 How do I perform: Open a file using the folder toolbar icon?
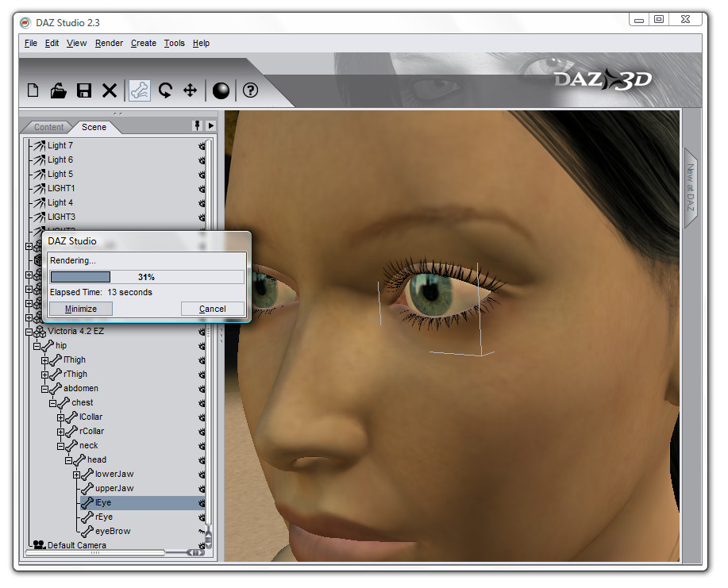pos(58,90)
